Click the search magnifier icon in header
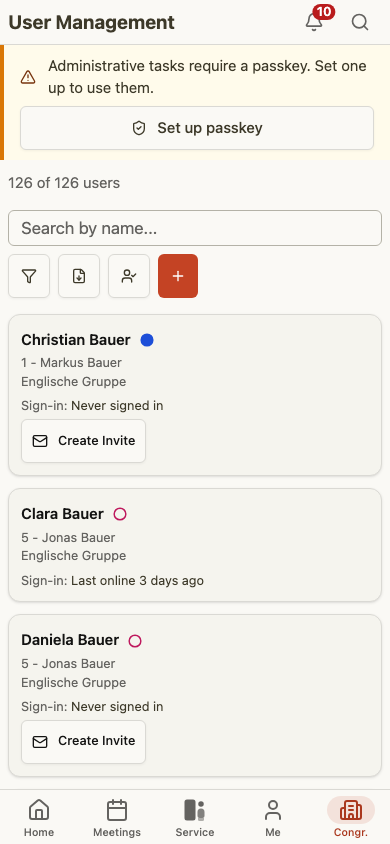The height and width of the screenshot is (844, 390). pos(360,22)
